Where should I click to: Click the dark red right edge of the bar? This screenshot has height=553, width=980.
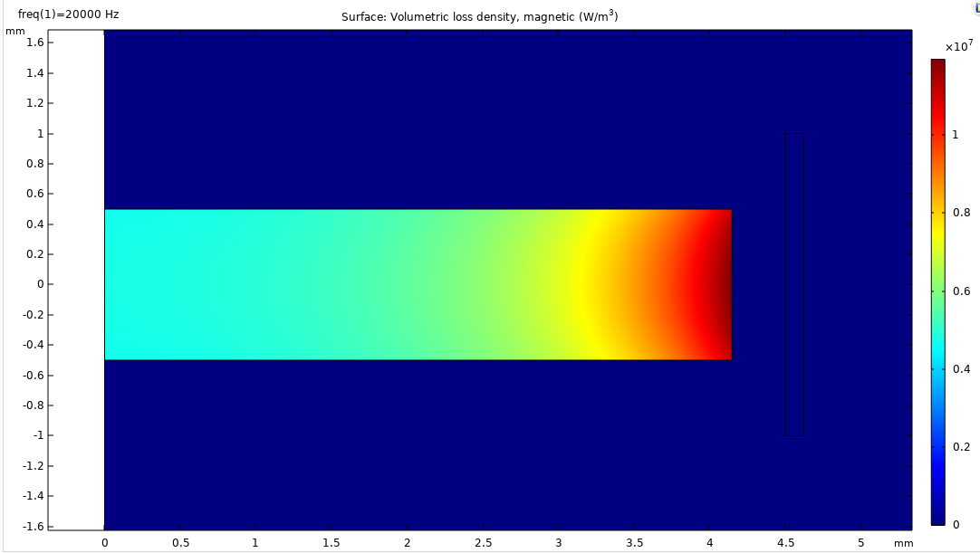[x=725, y=284]
